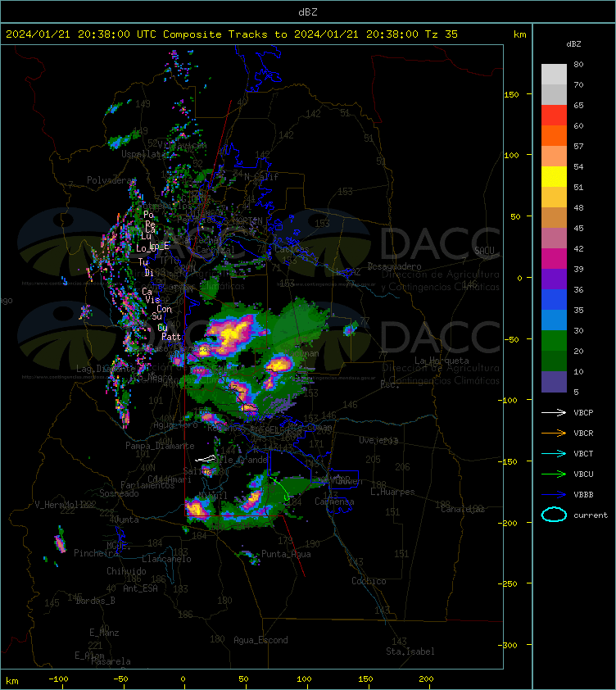Click the 'current' legend label
616x690 pixels.
(591, 515)
